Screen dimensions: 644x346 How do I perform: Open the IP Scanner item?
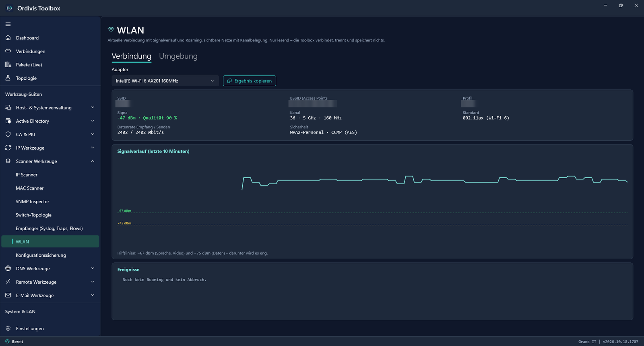pos(50,175)
